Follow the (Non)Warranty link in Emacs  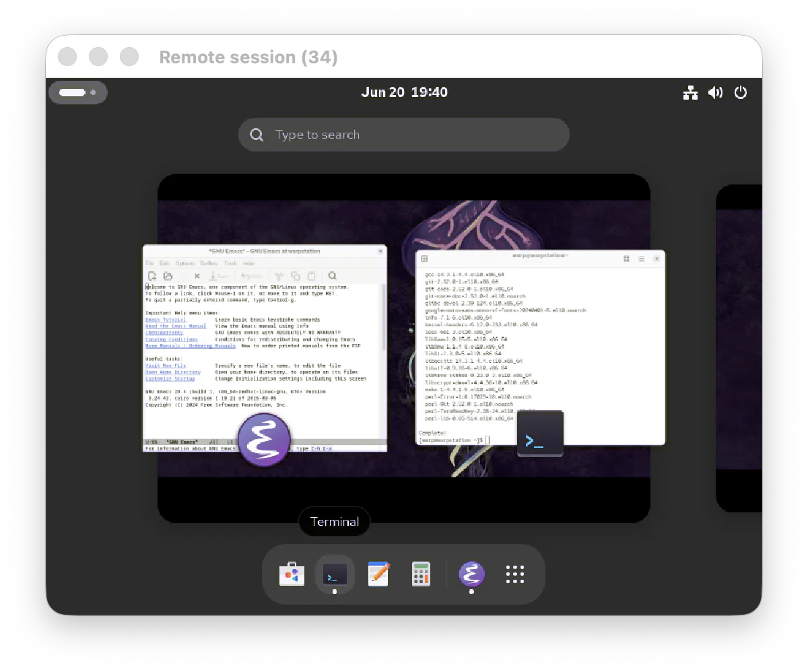click(x=164, y=333)
